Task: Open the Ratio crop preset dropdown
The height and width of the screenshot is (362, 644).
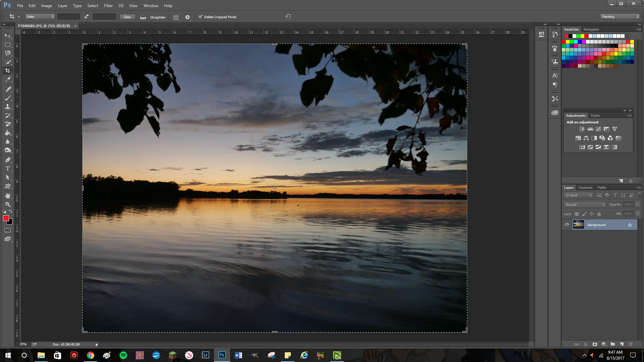Action: [x=40, y=17]
